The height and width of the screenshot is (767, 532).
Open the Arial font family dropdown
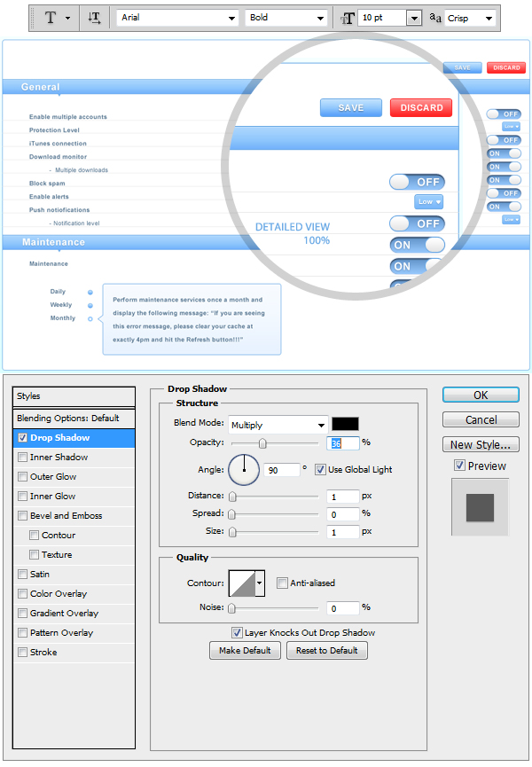click(x=177, y=18)
